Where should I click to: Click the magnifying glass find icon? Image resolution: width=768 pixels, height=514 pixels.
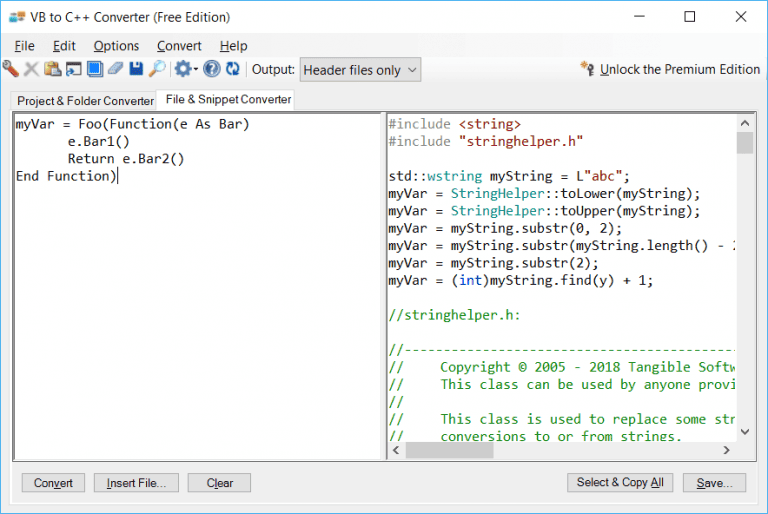[x=157, y=69]
